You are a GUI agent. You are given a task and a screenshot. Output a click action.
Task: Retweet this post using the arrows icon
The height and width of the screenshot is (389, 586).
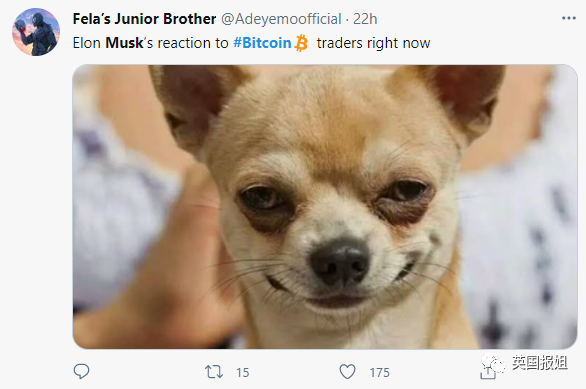point(214,372)
